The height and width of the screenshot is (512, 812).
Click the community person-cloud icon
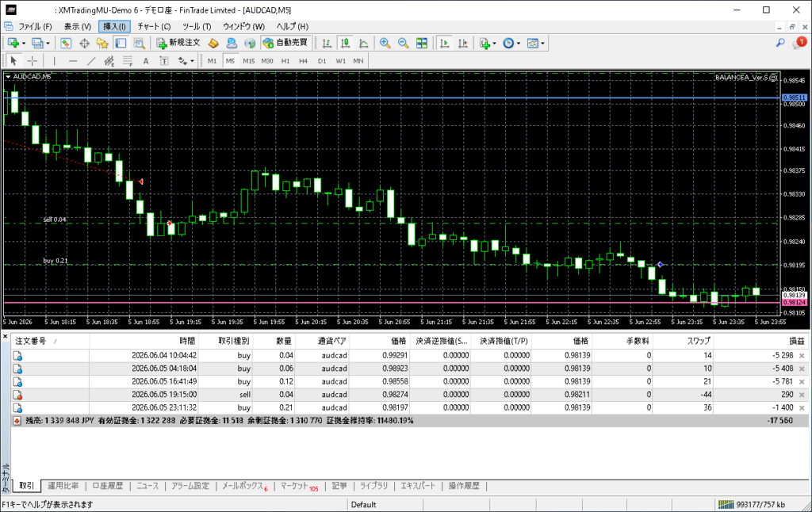click(x=232, y=43)
